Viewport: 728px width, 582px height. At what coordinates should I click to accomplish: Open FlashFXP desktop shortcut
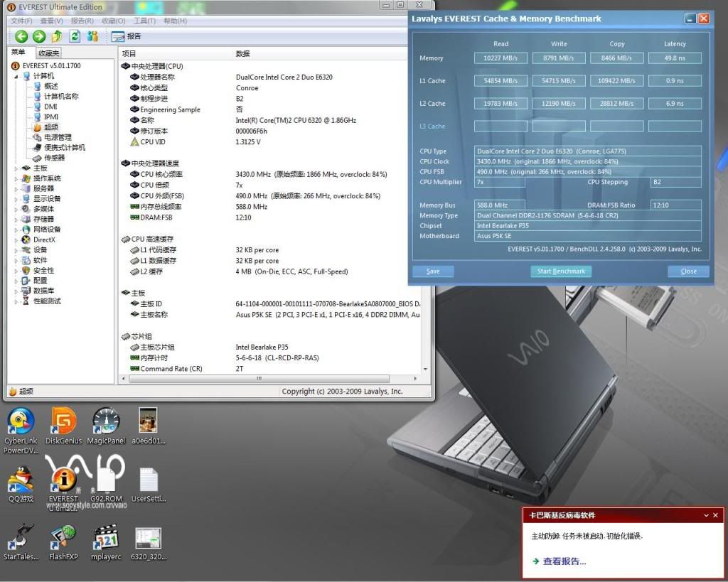(x=63, y=539)
